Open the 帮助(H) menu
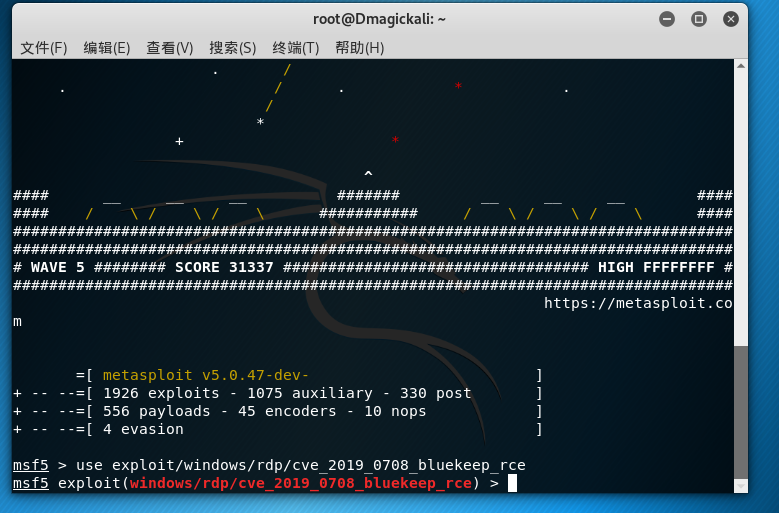 360,48
